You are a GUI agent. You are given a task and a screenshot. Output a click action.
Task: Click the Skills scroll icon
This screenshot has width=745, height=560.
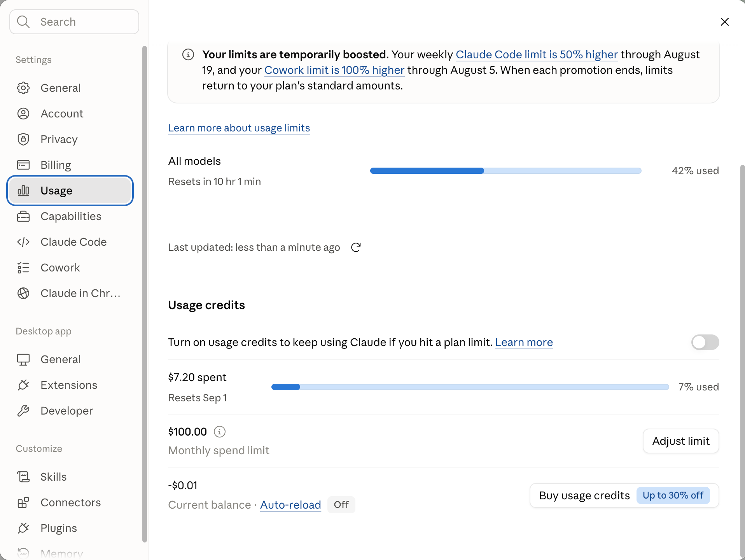tap(23, 477)
